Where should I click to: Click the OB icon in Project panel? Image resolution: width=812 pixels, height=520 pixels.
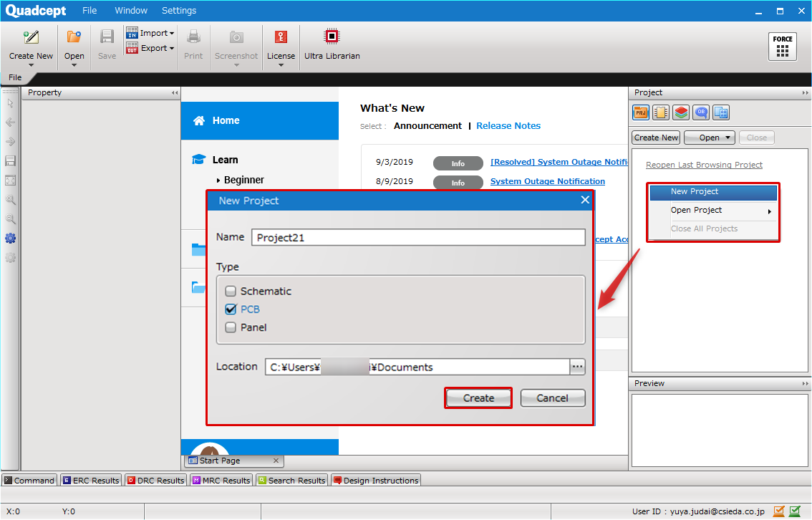pos(701,112)
